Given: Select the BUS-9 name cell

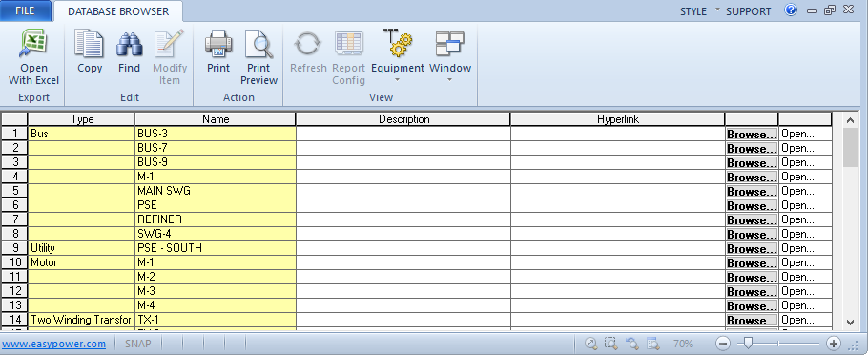Looking at the screenshot, I should point(216,162).
